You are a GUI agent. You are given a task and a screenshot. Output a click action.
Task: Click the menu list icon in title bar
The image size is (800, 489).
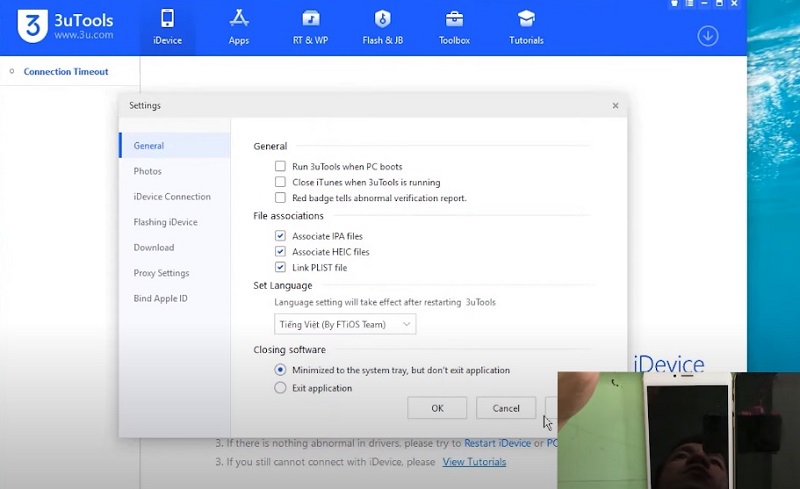(689, 3)
